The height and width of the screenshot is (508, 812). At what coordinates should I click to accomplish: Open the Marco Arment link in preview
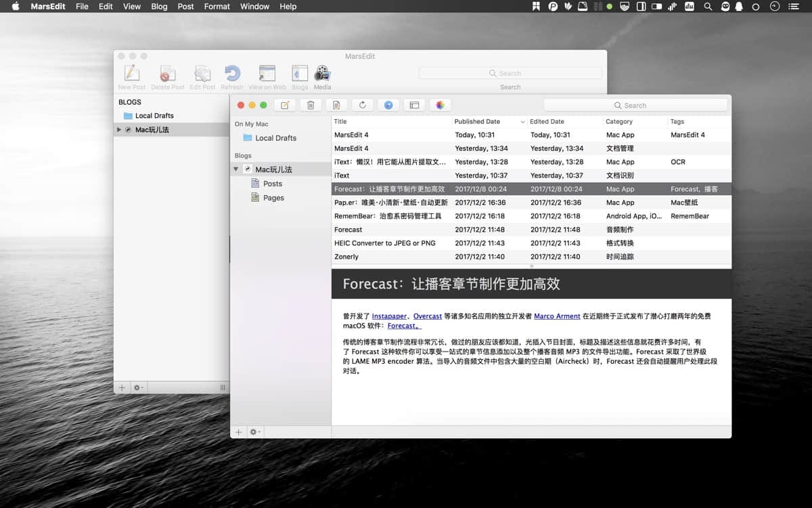557,316
